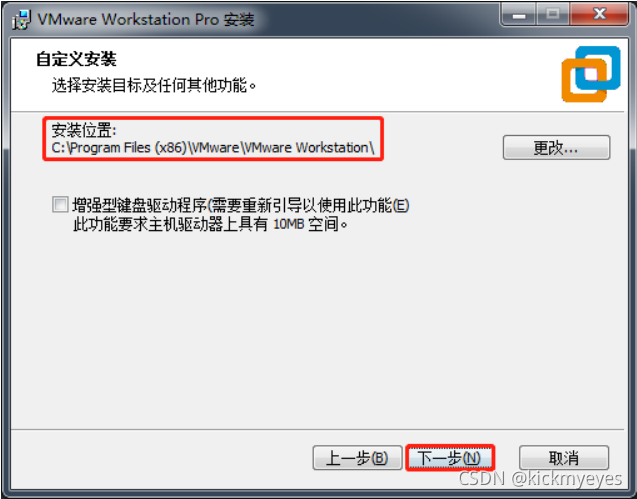Go back with 上一步(B)

point(357,458)
